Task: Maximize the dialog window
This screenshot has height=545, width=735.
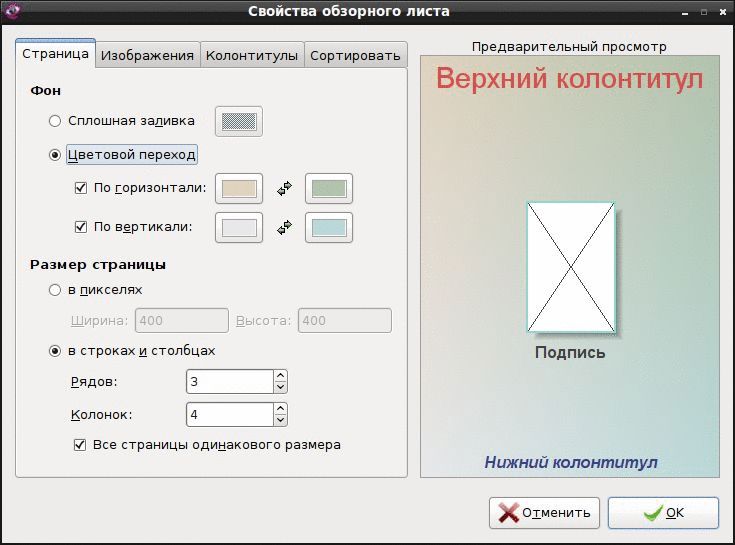Action: 704,12
